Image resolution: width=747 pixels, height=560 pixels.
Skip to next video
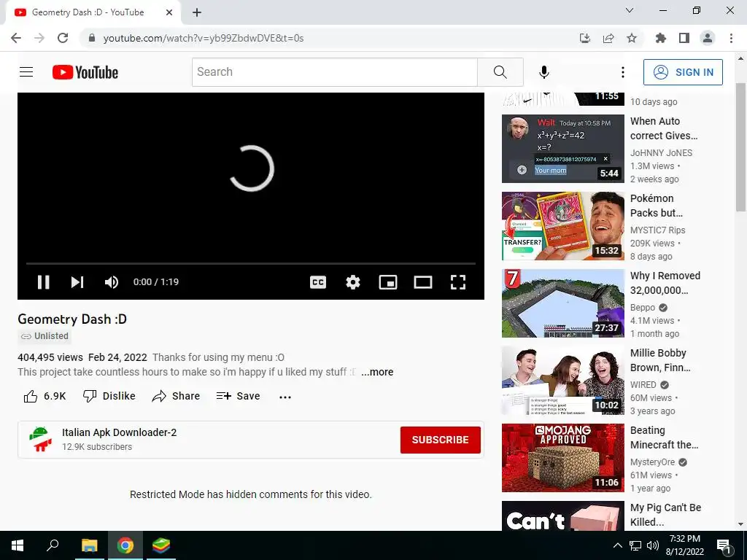[77, 282]
